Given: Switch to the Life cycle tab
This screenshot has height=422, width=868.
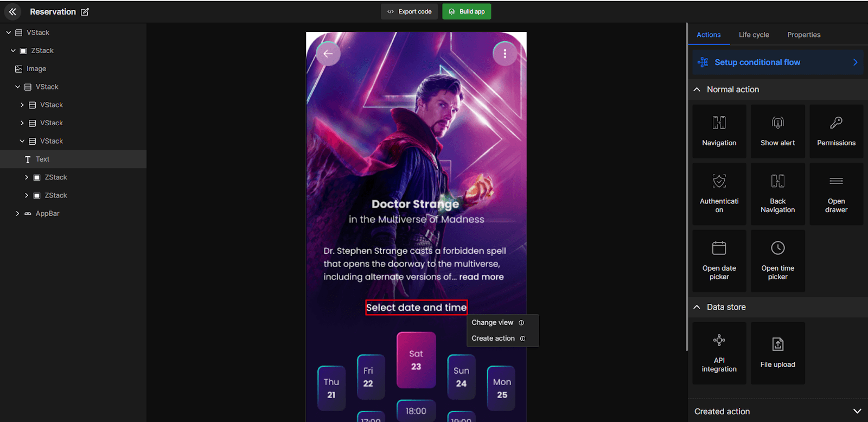Looking at the screenshot, I should coord(754,35).
